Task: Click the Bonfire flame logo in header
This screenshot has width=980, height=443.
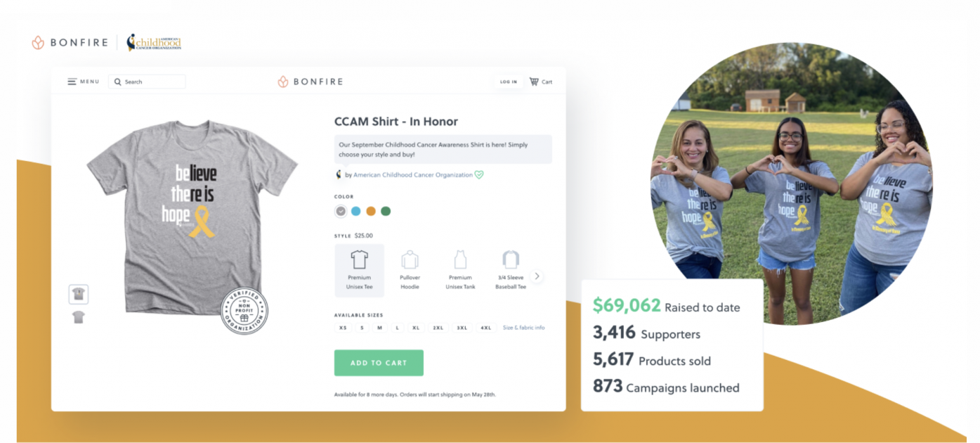Action: pos(283,82)
